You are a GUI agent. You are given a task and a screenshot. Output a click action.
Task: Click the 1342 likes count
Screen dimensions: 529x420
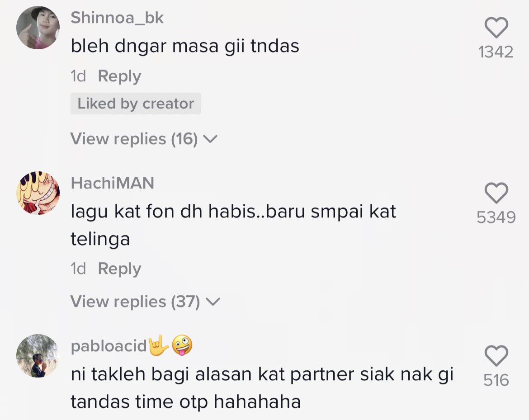496,52
